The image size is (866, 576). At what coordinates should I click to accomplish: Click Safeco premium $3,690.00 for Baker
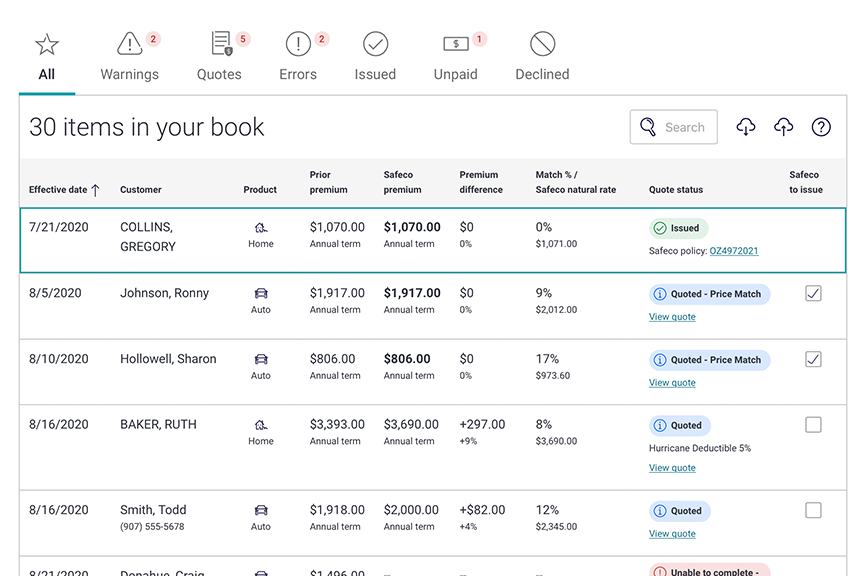(x=411, y=425)
